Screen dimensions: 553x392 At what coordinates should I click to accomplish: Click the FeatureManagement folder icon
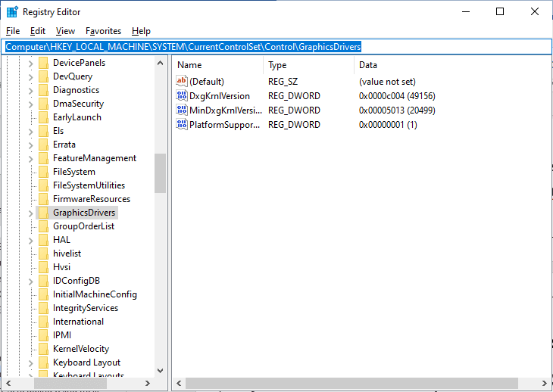click(x=43, y=158)
